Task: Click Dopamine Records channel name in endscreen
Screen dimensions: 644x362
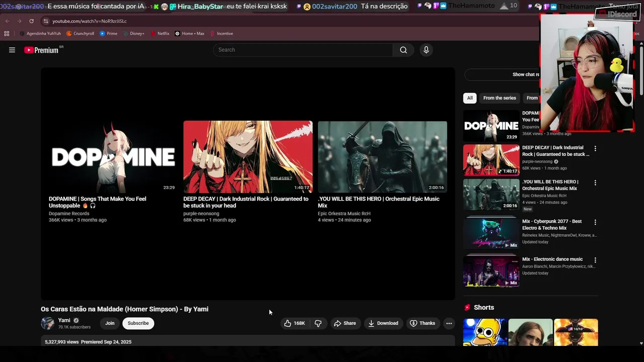Action: [x=69, y=214]
